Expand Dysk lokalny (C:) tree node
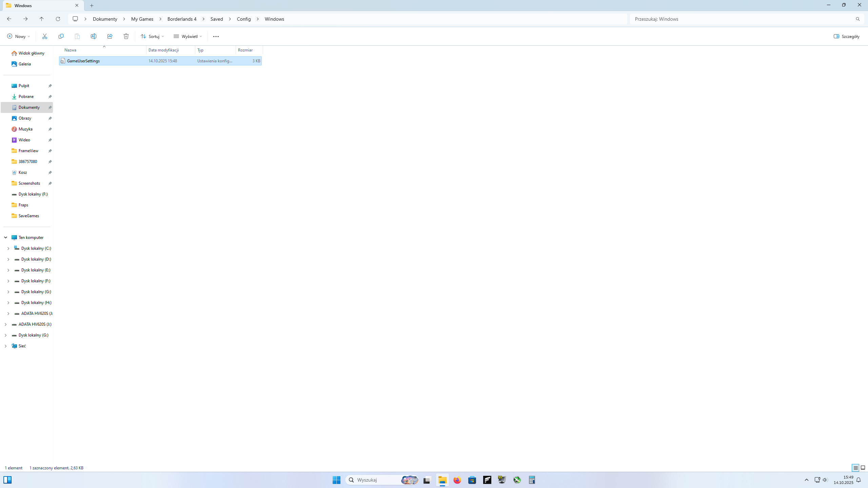 [x=8, y=248]
